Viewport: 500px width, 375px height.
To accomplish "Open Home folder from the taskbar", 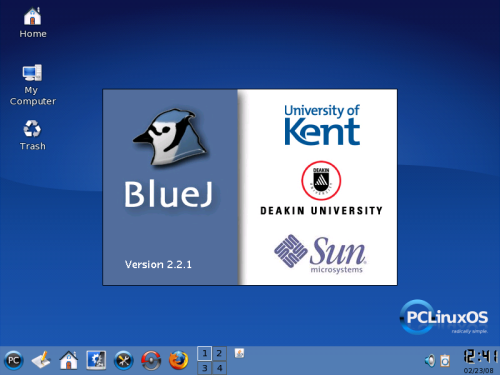I will [x=69, y=360].
